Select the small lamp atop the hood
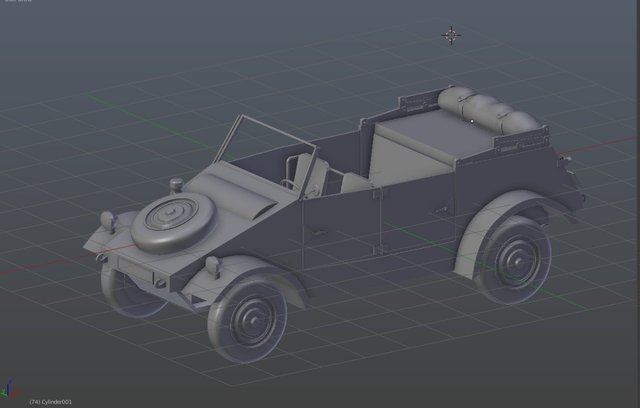The height and width of the screenshot is (408, 640). pos(176,185)
